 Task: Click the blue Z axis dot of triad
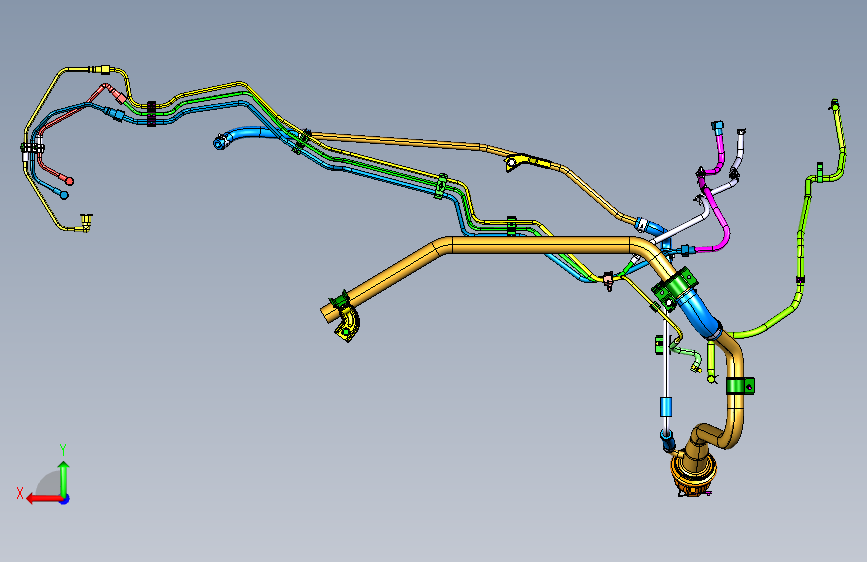click(65, 499)
